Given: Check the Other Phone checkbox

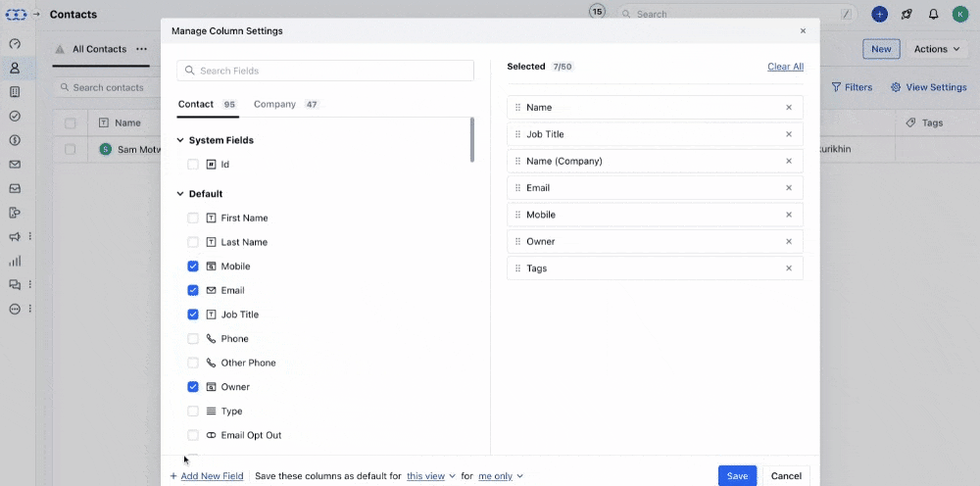Looking at the screenshot, I should pyautogui.click(x=193, y=363).
